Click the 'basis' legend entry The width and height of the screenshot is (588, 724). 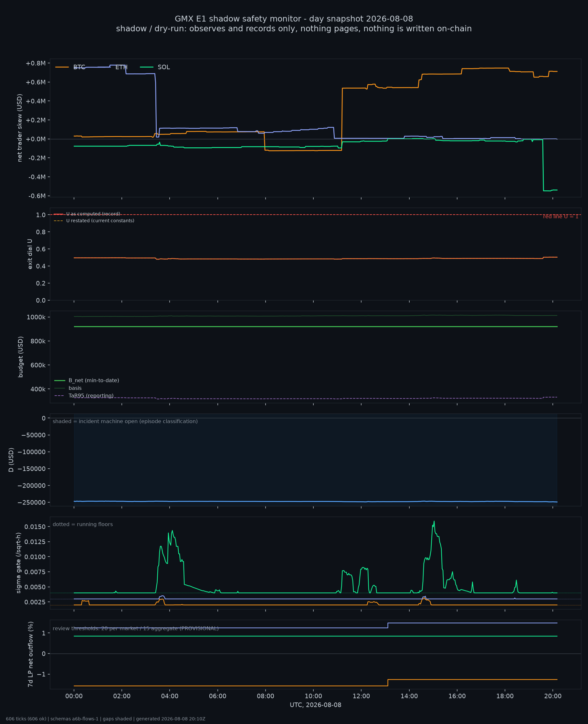pyautogui.click(x=75, y=388)
